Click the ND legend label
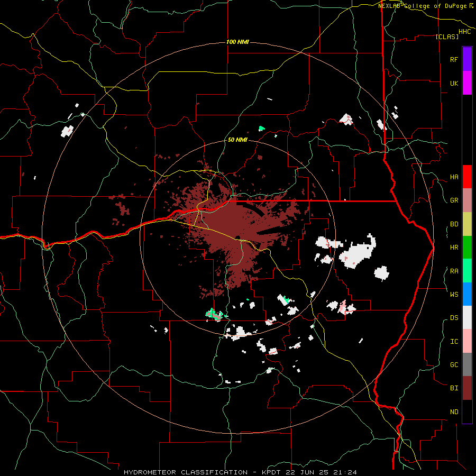This screenshot has height=476, width=476. 454,412
